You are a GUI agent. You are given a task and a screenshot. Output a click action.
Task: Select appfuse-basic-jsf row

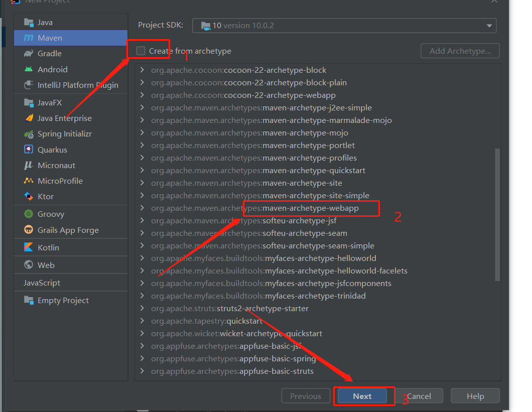(x=318, y=346)
